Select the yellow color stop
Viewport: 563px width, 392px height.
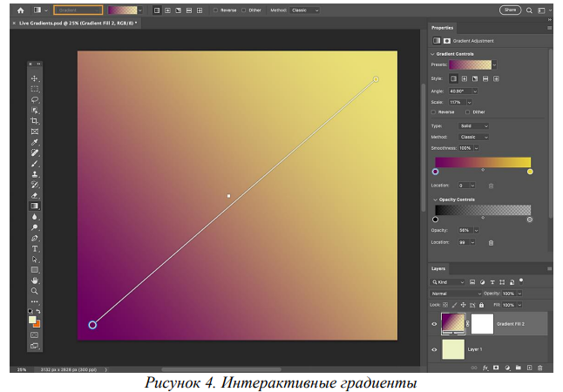point(530,172)
